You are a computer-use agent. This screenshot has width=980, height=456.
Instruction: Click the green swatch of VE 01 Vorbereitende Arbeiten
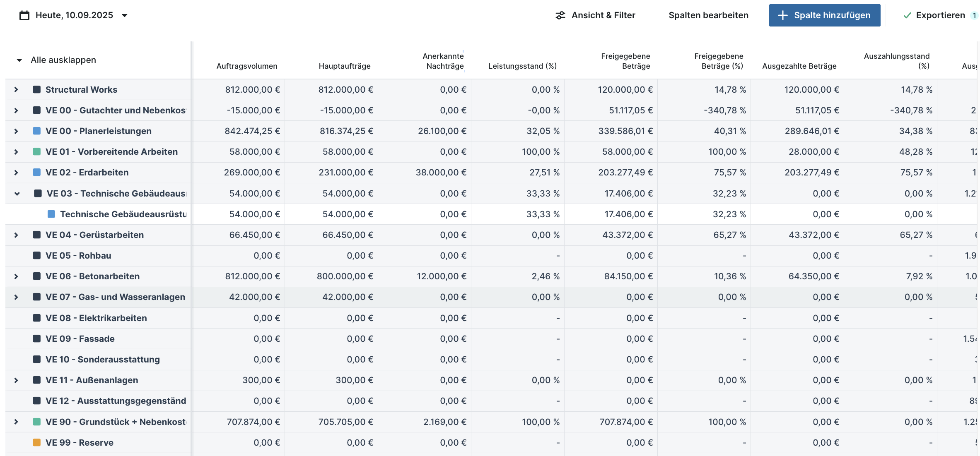[x=37, y=151]
